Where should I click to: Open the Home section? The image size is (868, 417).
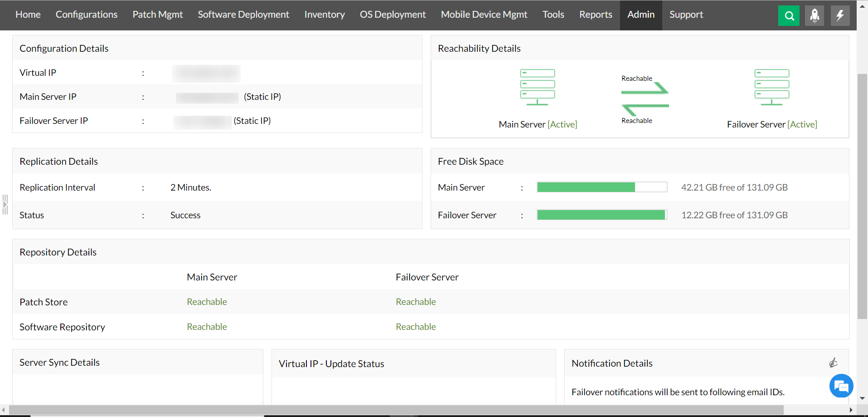coord(28,15)
